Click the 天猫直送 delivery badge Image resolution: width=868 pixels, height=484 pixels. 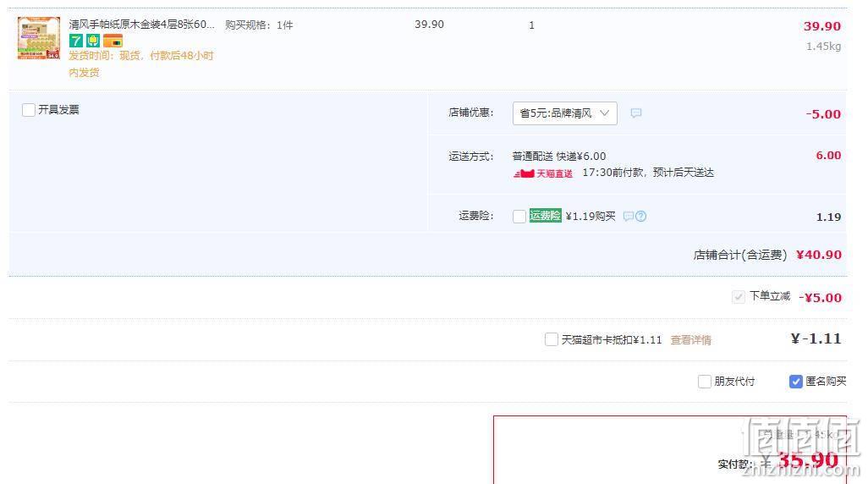pyautogui.click(x=543, y=173)
